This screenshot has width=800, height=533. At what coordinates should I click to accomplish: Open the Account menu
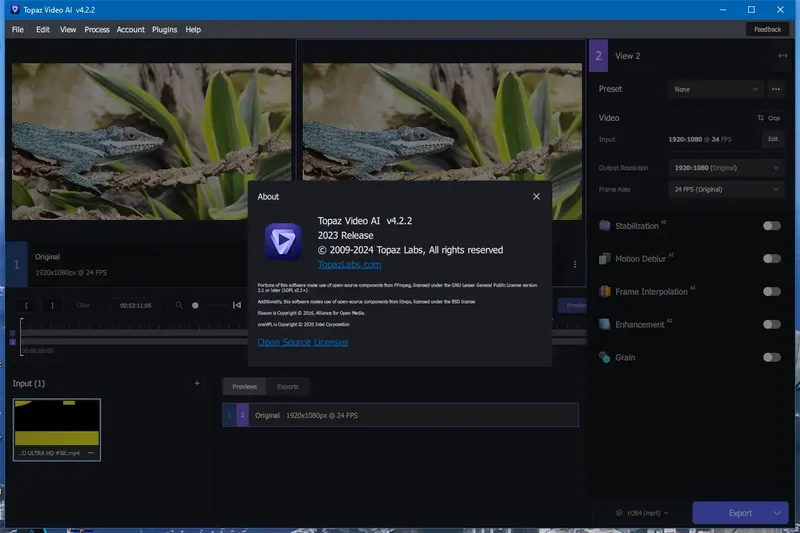pyautogui.click(x=131, y=30)
